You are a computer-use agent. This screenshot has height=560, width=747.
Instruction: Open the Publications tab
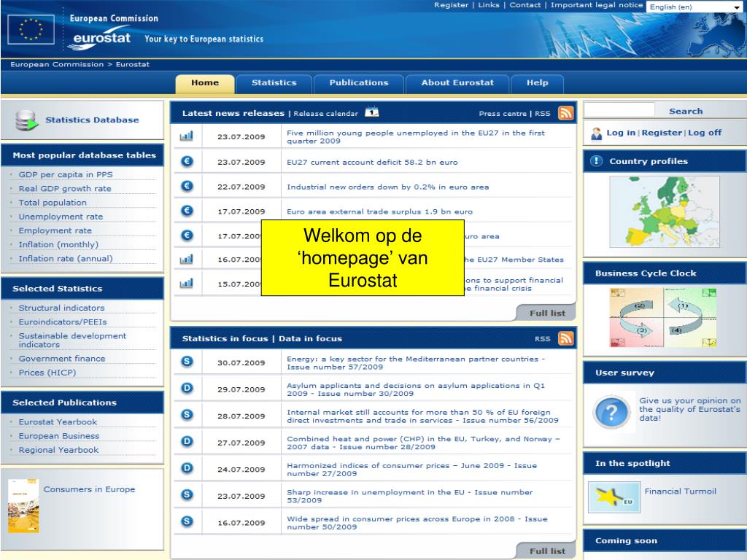click(x=359, y=83)
